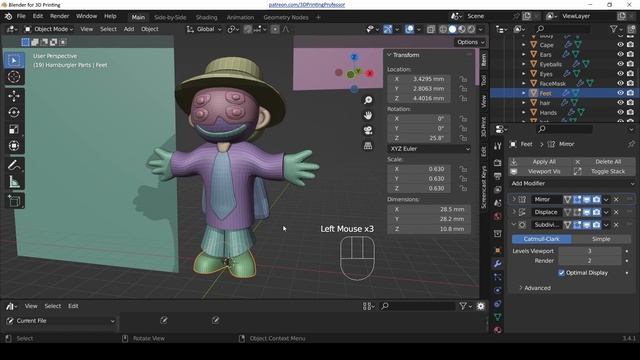640x360 pixels.
Task: Open the Current File asset library dropdown
Action: point(61,321)
